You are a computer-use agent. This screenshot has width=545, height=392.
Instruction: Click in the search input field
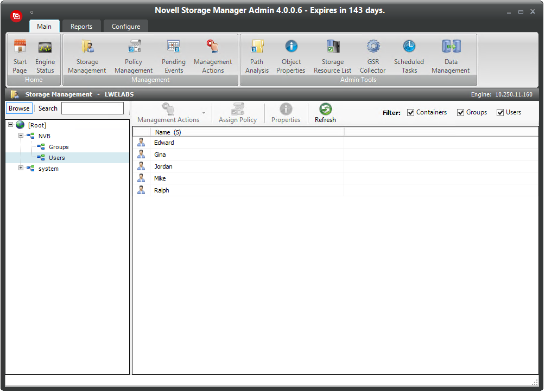(x=92, y=108)
